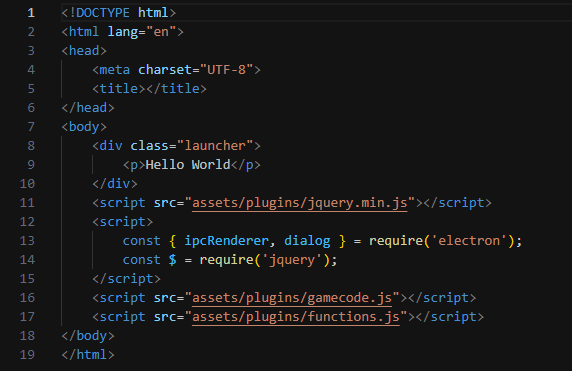
Task: Select line number 1 in the gutter
Action: point(31,13)
